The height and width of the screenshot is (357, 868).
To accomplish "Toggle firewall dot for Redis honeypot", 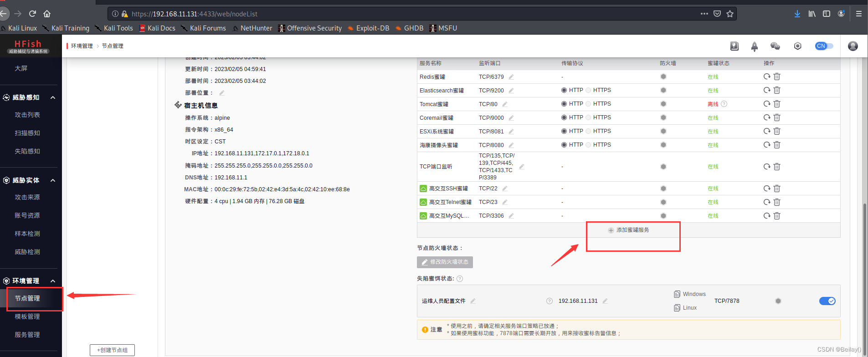I will point(663,76).
